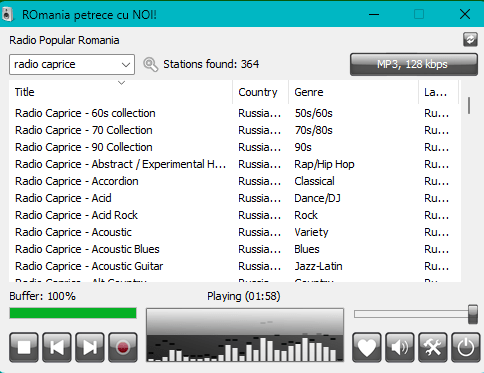Minimize the ROmania petrece cu NOI! window
Image resolution: width=484 pixels, height=373 pixels.
tap(374, 14)
